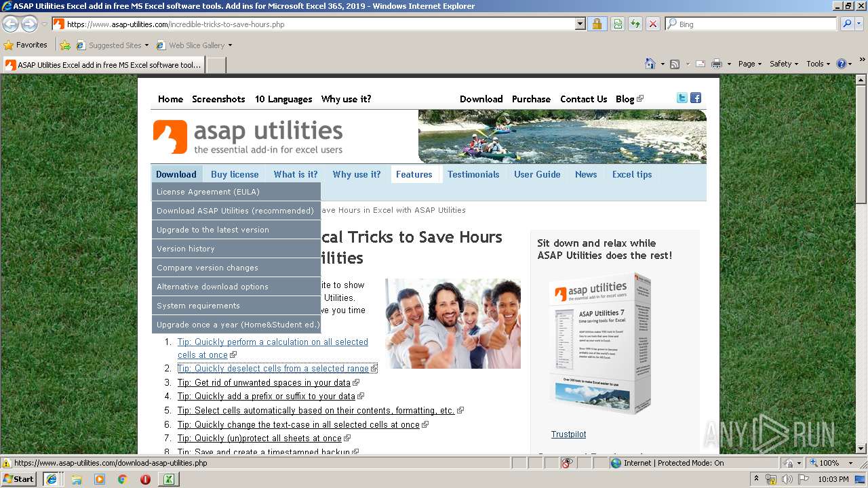Screen dimensions: 868x488
Task: Click Add to Favorites Bar icon
Action: click(65, 45)
